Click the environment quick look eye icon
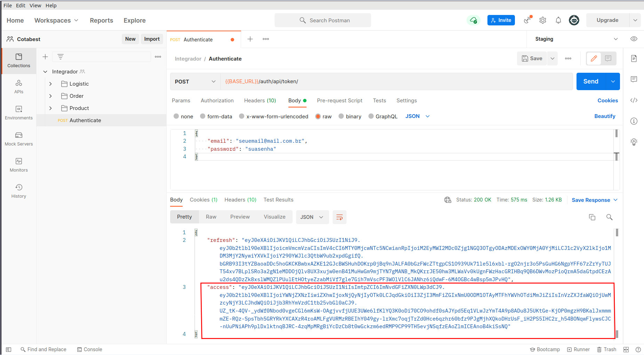Screen dimensions: 644x355 tap(634, 39)
